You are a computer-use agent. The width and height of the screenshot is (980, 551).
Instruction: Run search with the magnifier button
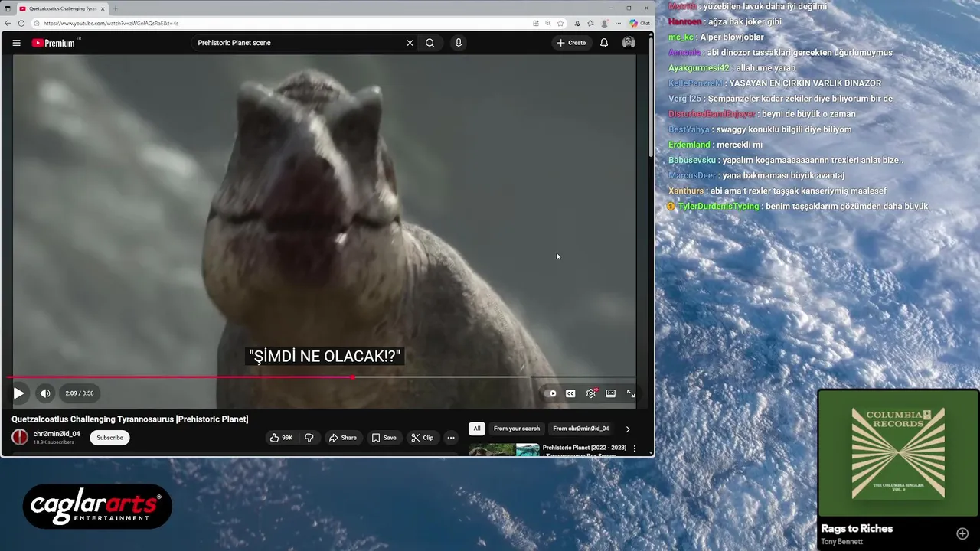[x=430, y=43]
